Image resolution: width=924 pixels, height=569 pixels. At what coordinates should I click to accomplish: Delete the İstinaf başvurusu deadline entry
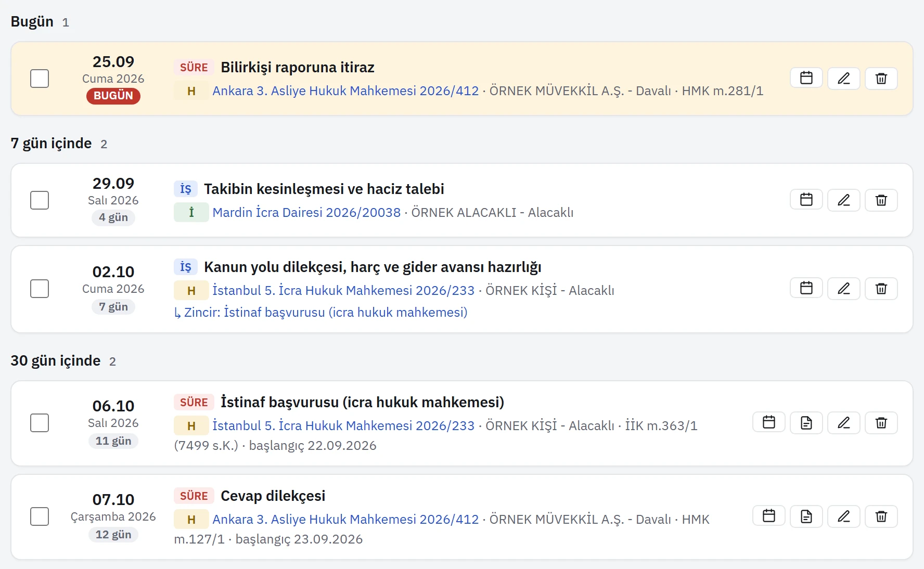pyautogui.click(x=881, y=423)
